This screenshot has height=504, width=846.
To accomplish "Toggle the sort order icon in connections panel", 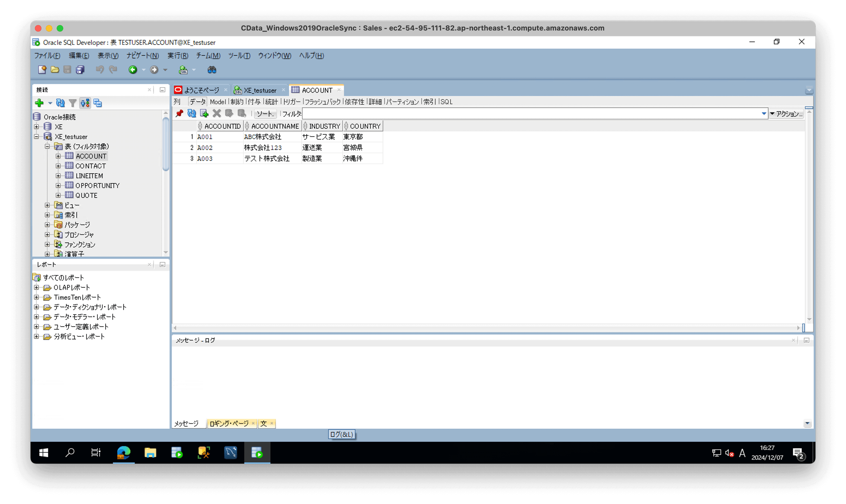I will tap(85, 103).
